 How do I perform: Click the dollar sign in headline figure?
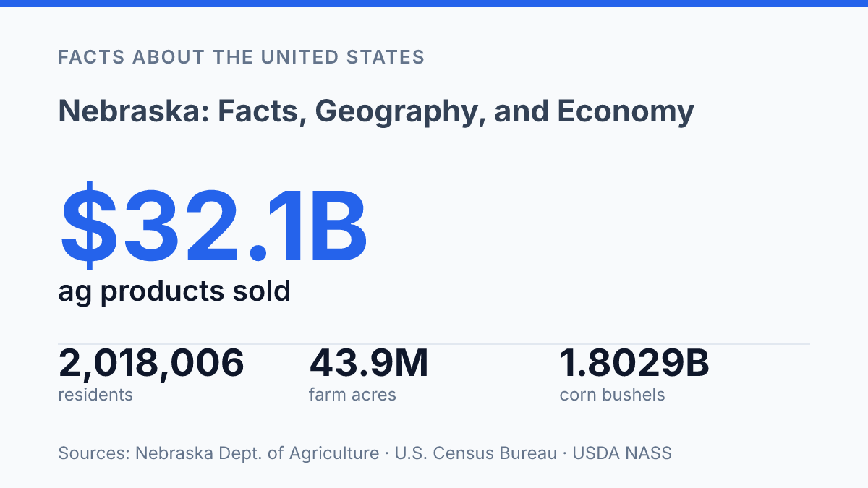pos(90,225)
